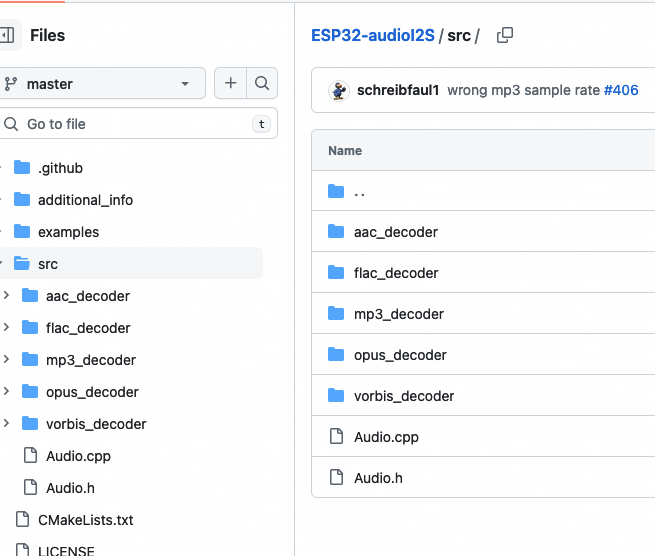Expand vorbis_decoder chevron in file tree

pos(7,424)
